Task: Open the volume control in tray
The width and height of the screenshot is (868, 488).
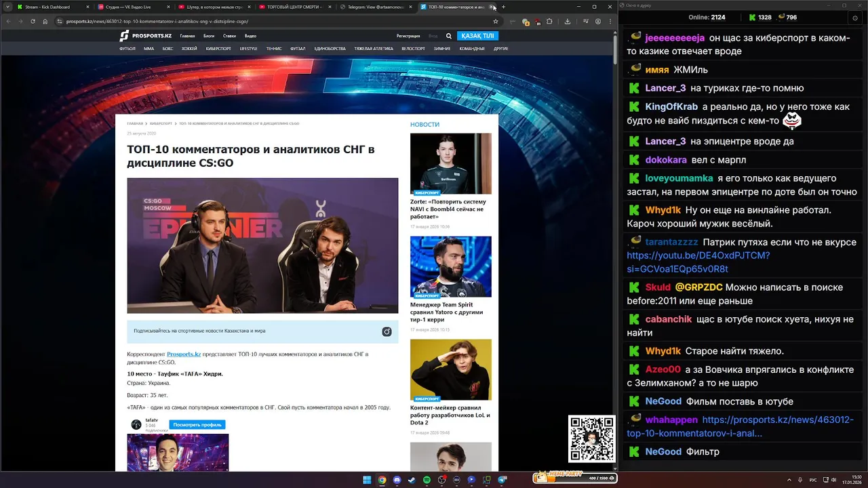Action: point(834,480)
